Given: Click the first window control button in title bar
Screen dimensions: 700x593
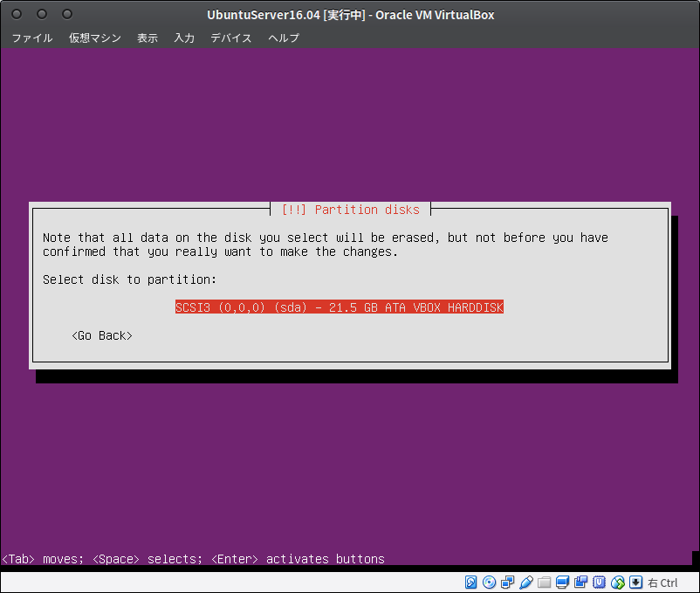Looking at the screenshot, I should tap(17, 14).
